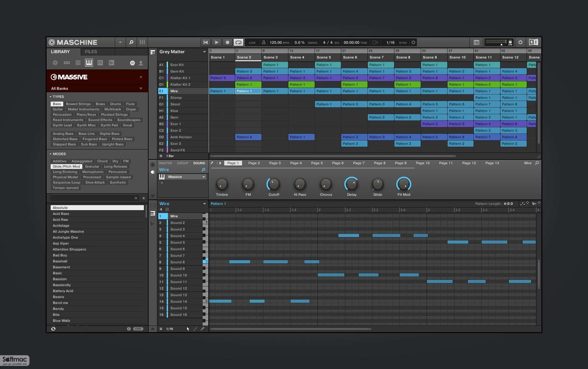This screenshot has width=588, height=369.
Task: Toggle the Synth Lead type tag
Action: pos(62,125)
